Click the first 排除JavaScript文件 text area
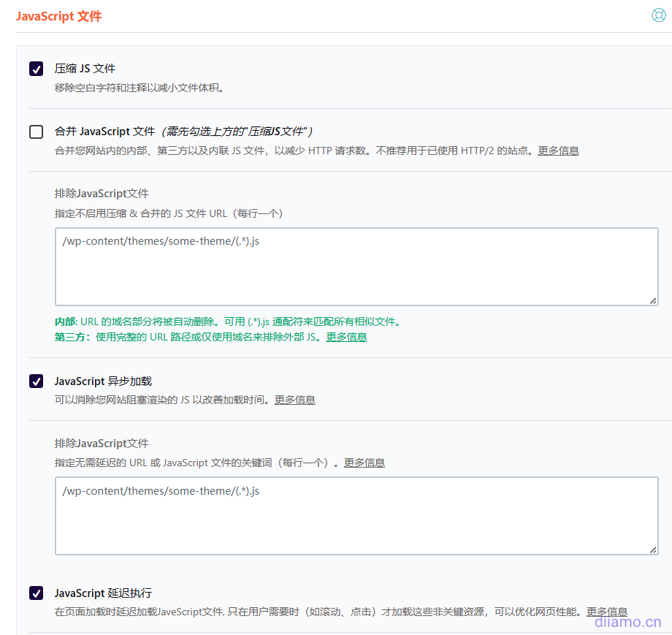Viewport: 672px width, 635px height. 356,267
